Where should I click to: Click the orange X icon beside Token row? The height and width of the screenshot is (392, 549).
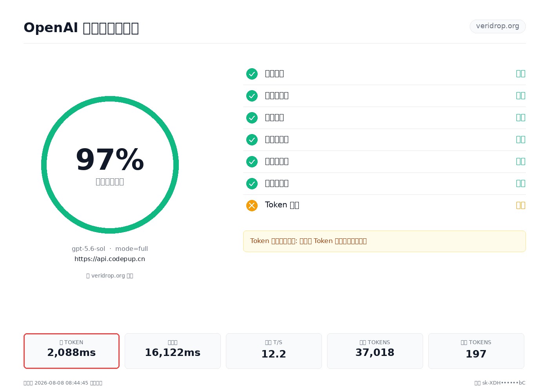(252, 205)
